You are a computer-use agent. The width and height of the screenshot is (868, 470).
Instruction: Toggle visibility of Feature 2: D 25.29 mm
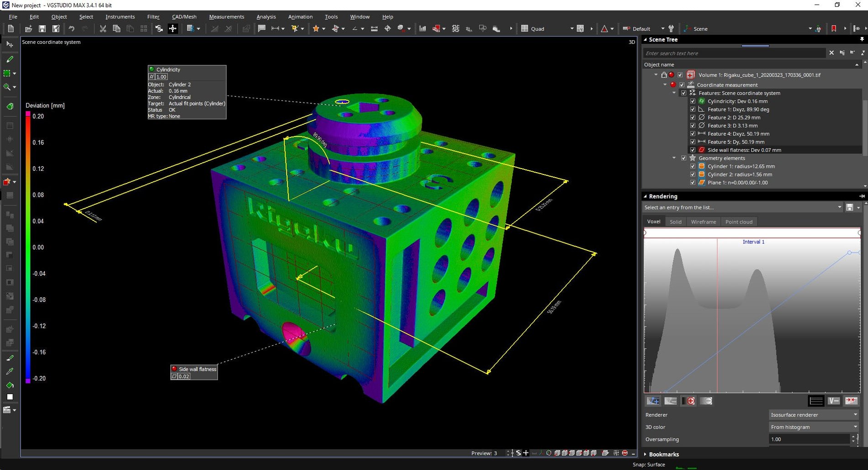click(x=693, y=117)
